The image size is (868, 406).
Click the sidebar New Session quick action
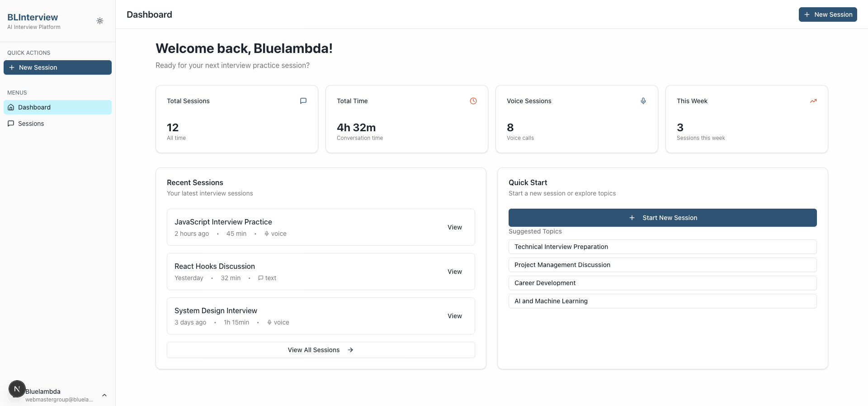[x=57, y=67]
